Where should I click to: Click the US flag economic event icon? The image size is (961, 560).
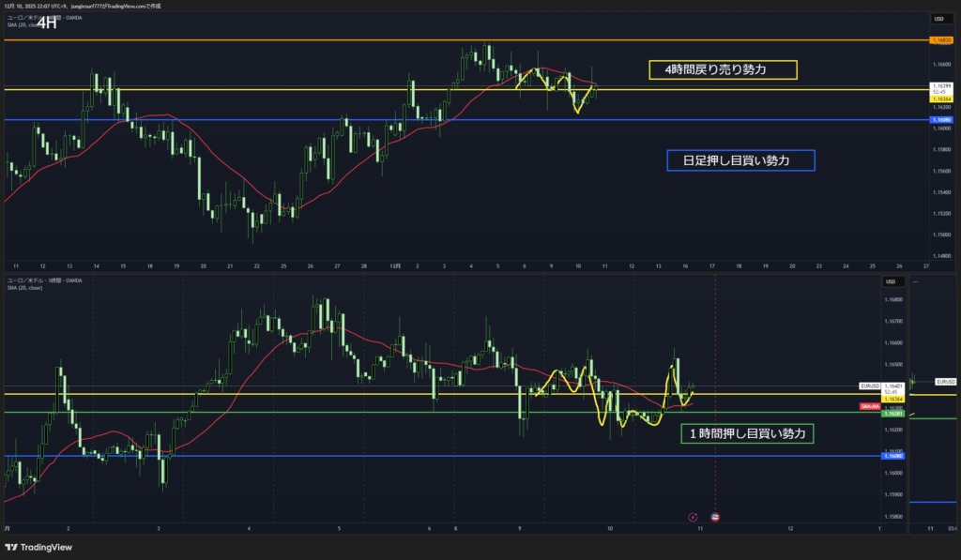click(716, 517)
